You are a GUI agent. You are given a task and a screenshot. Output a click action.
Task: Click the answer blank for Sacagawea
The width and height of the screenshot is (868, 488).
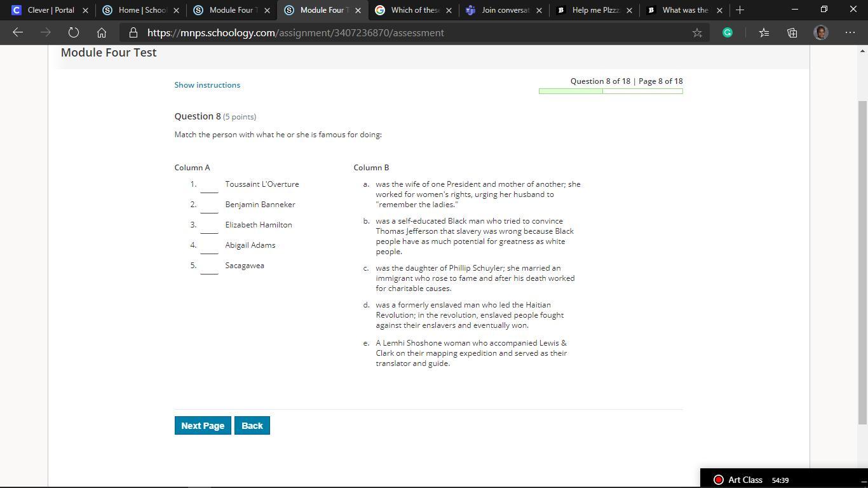click(209, 267)
